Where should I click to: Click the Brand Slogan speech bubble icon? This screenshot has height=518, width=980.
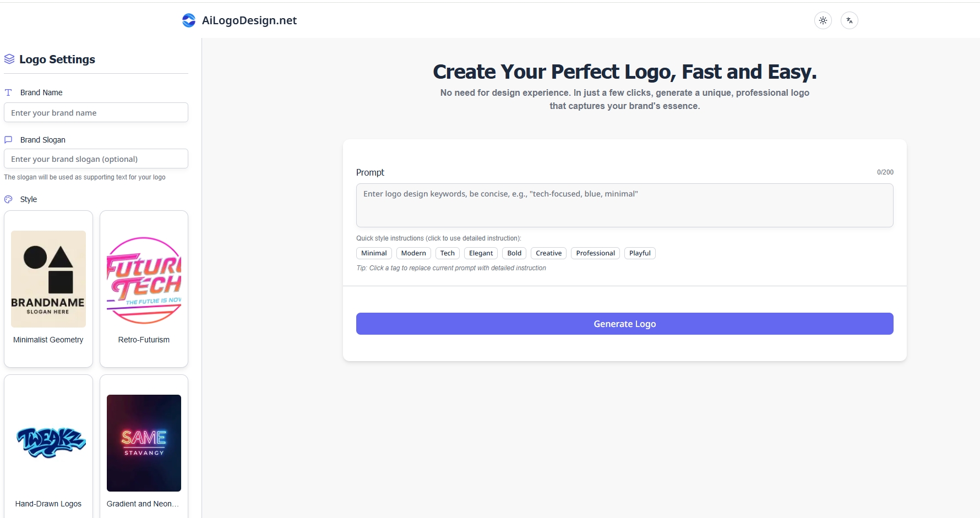(8, 140)
